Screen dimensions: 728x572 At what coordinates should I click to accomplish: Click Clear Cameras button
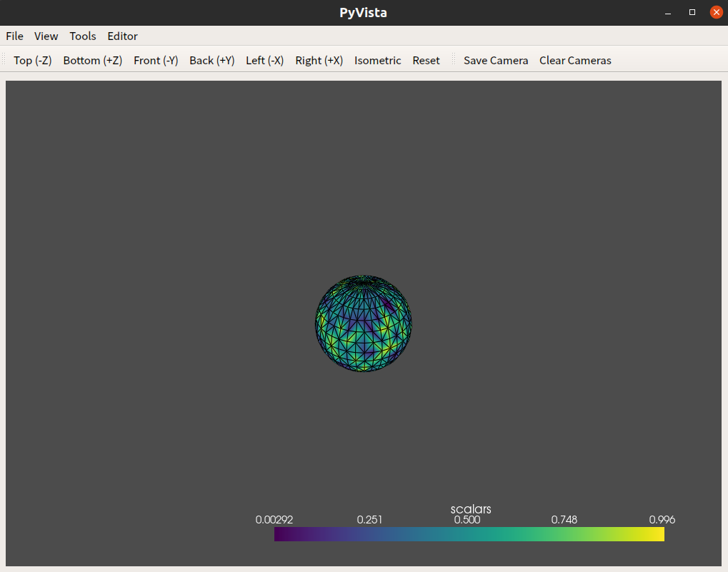(x=575, y=60)
